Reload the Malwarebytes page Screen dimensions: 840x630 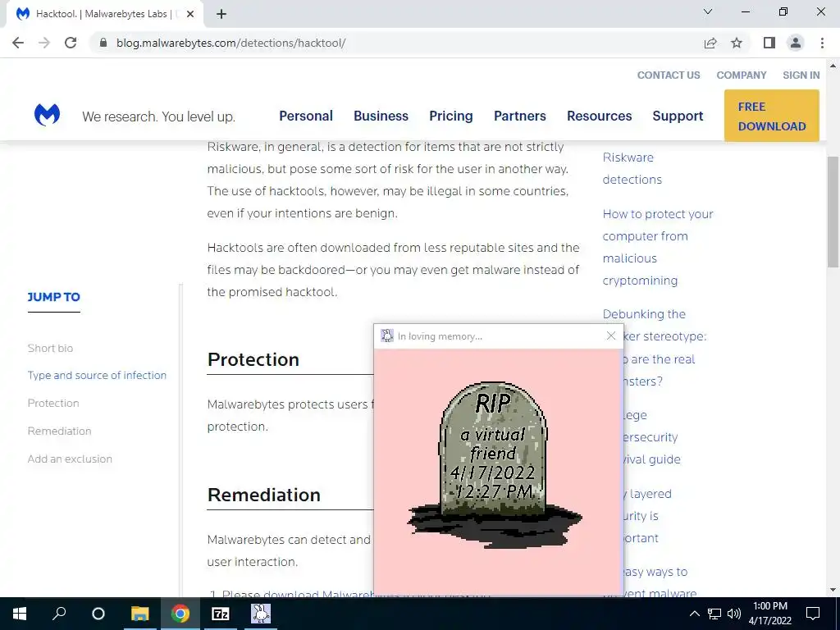tap(71, 43)
